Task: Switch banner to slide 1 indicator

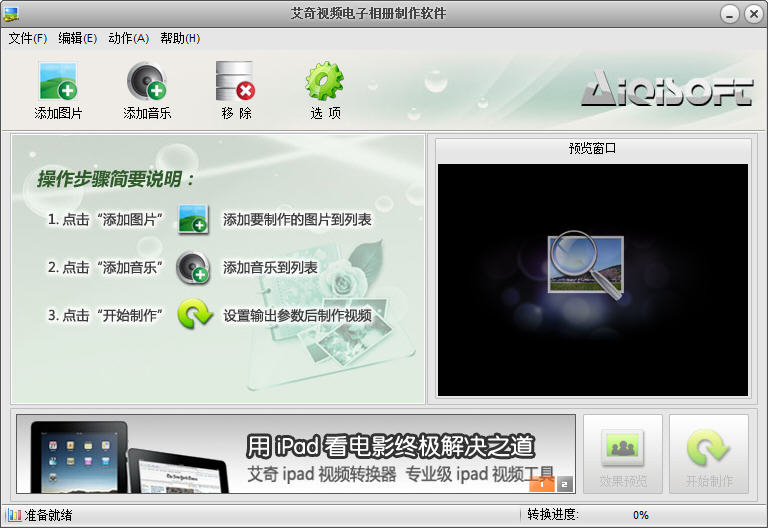Action: 542,484
